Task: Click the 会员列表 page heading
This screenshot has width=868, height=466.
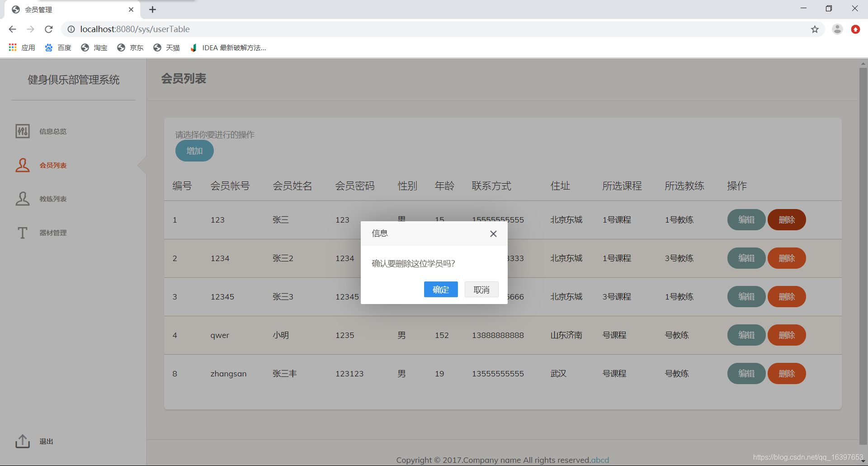Action: pos(184,79)
